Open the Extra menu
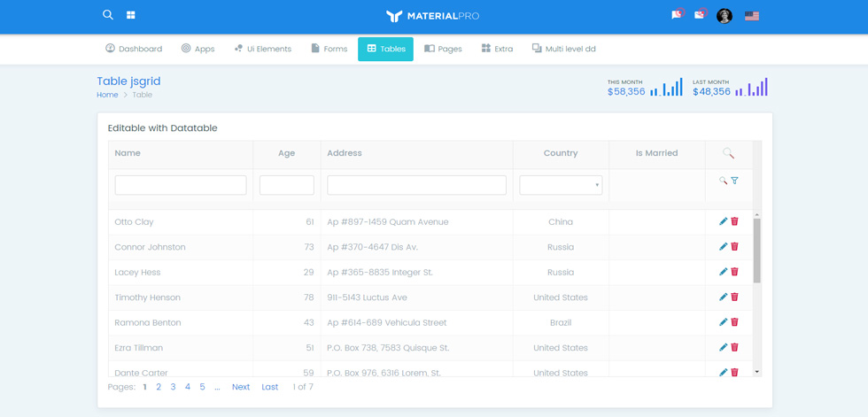This screenshot has height=417, width=868. [x=497, y=49]
